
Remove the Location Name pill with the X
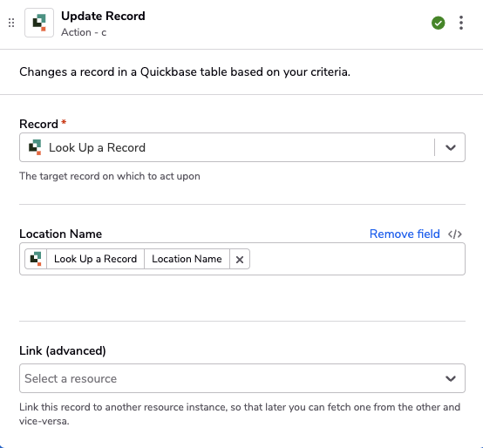(240, 259)
